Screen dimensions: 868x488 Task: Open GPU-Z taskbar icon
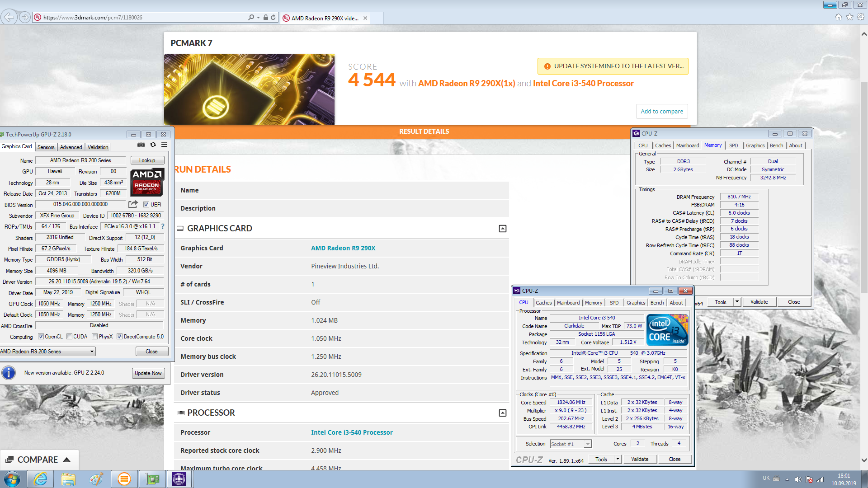coord(152,479)
